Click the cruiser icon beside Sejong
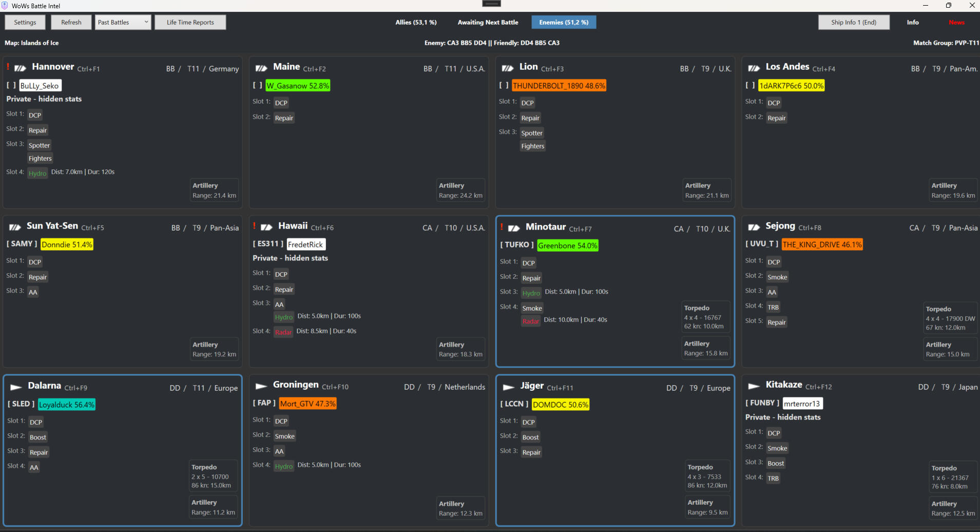Viewport: 980px width, 532px height. [754, 227]
